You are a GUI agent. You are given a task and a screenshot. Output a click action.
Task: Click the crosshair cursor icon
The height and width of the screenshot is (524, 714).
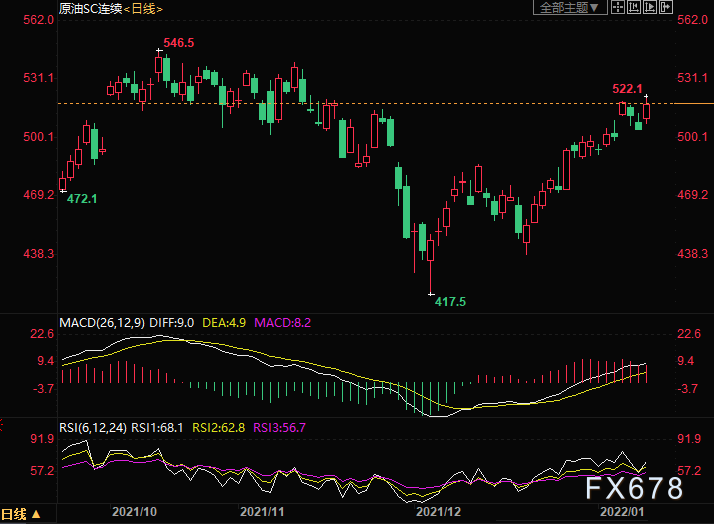[x=617, y=7]
